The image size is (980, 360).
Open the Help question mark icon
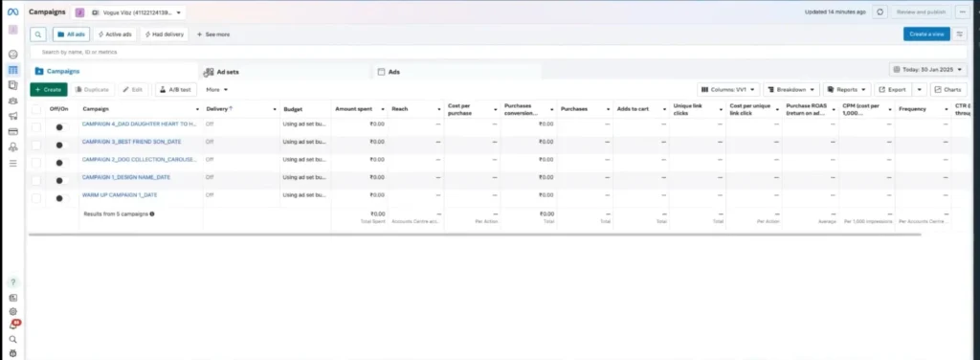click(x=13, y=281)
